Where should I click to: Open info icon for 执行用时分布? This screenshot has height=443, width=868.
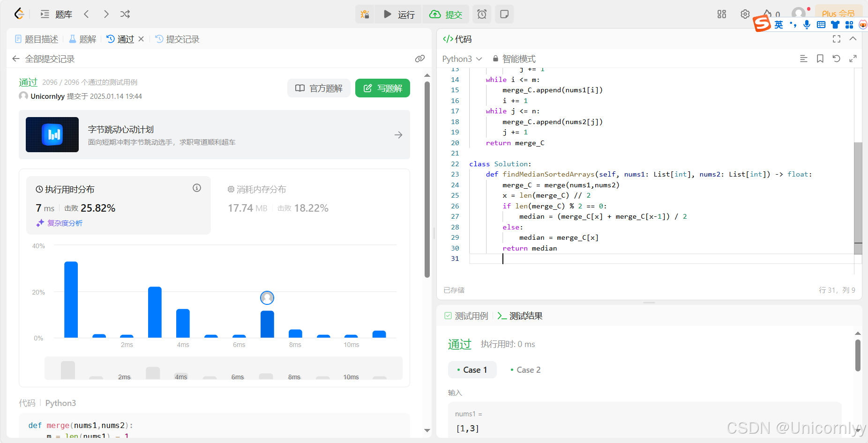coord(197,188)
